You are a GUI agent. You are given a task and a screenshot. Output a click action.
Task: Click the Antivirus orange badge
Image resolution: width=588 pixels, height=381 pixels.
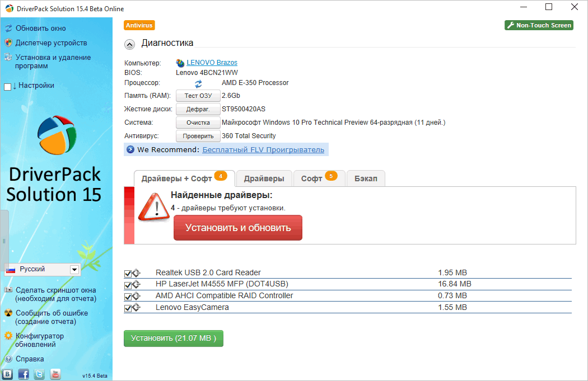139,25
